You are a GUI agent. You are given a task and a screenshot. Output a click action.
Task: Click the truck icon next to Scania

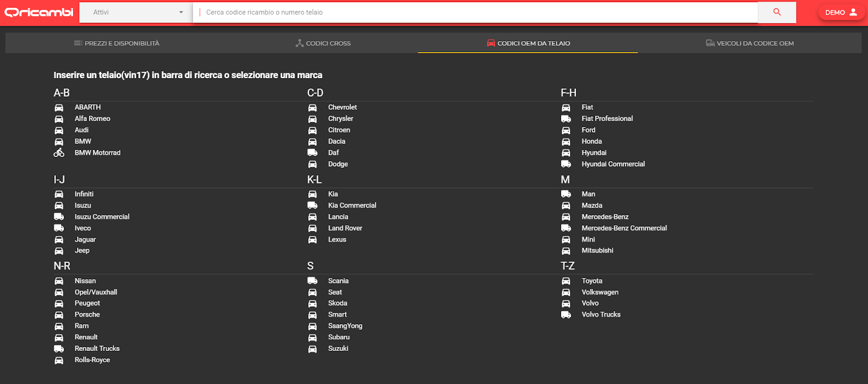(x=312, y=281)
